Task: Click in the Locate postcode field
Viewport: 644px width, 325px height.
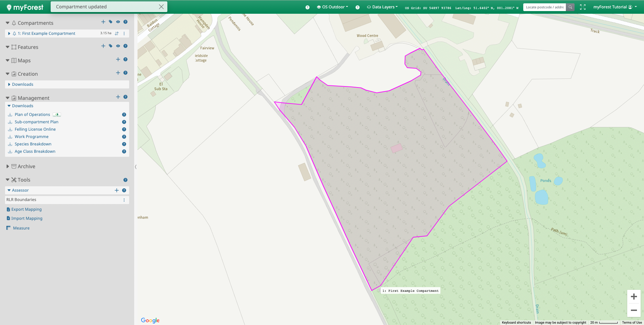Action: click(x=544, y=7)
